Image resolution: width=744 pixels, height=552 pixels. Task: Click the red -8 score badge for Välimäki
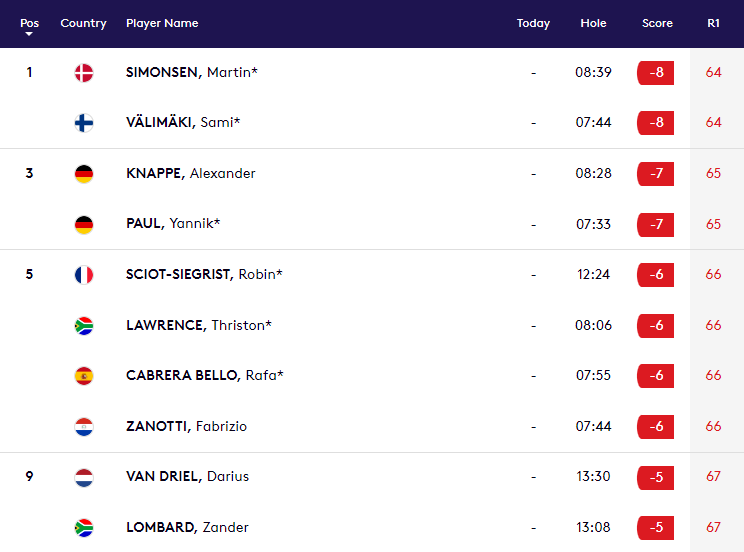coord(656,123)
